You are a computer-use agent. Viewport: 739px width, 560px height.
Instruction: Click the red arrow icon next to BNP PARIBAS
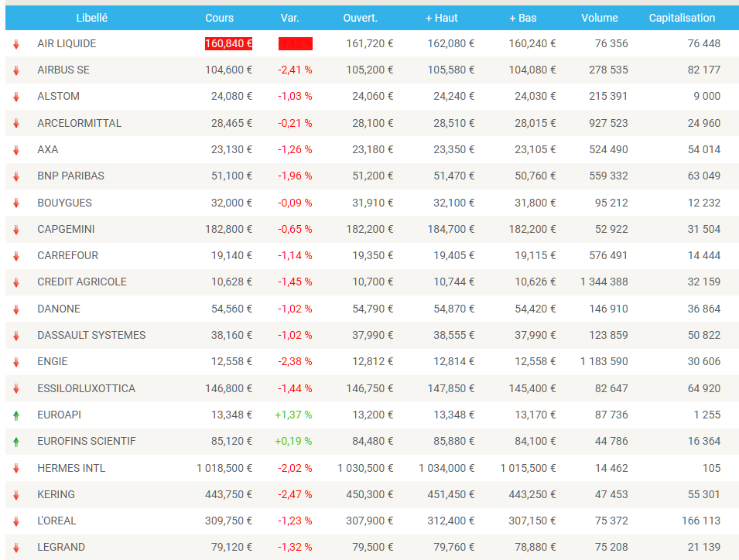[x=16, y=176]
